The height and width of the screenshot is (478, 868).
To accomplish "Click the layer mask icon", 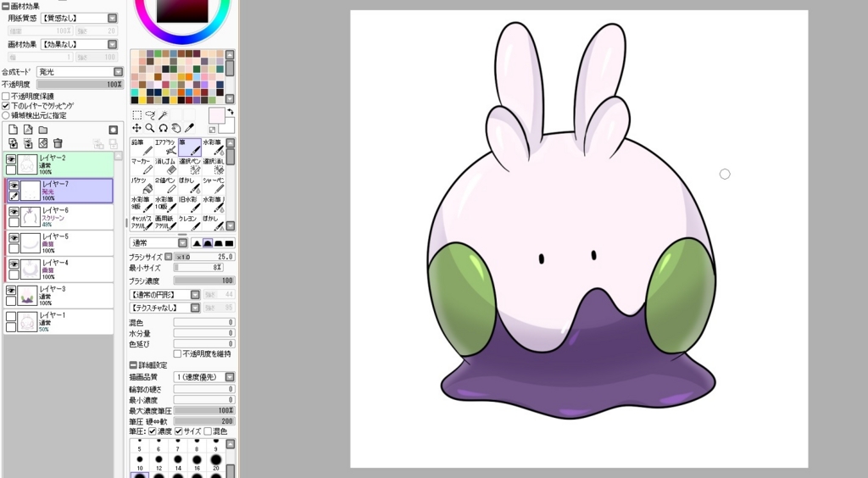I will tap(113, 130).
